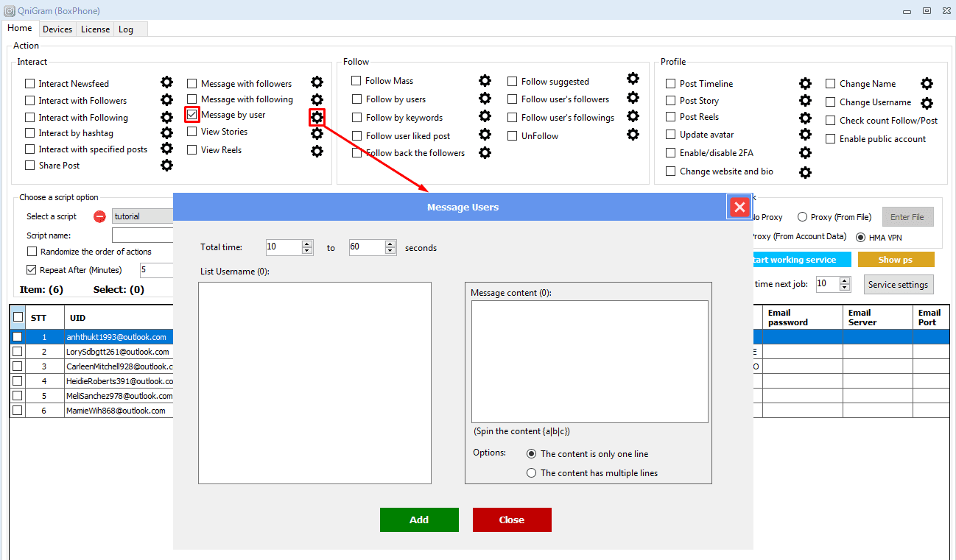Switch to the Devices tab
The image size is (956, 560).
coord(57,29)
